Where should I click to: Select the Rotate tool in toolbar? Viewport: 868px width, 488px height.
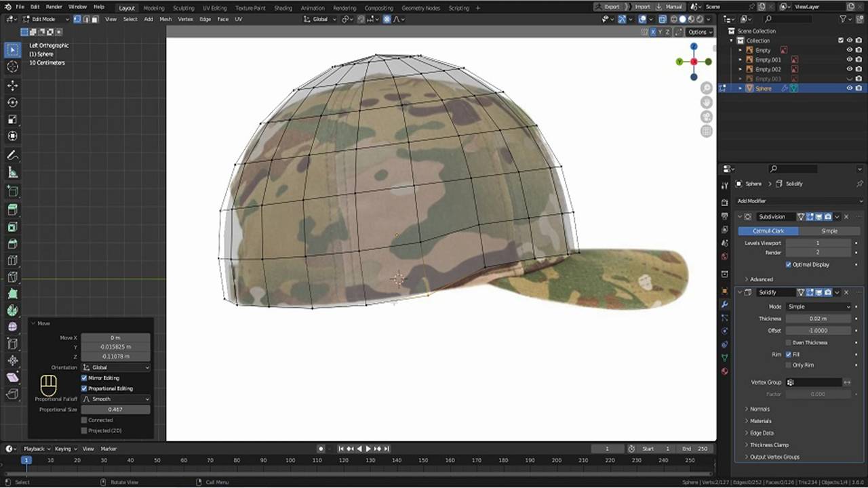pyautogui.click(x=12, y=102)
